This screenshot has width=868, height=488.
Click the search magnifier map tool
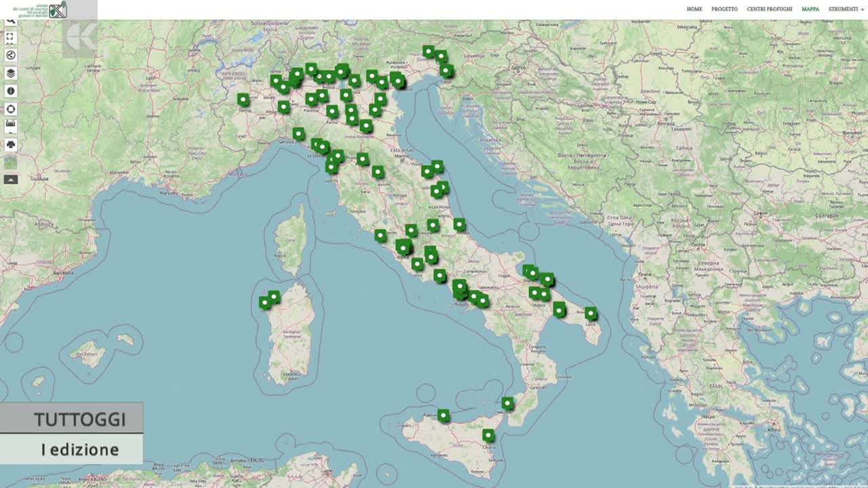[11, 22]
